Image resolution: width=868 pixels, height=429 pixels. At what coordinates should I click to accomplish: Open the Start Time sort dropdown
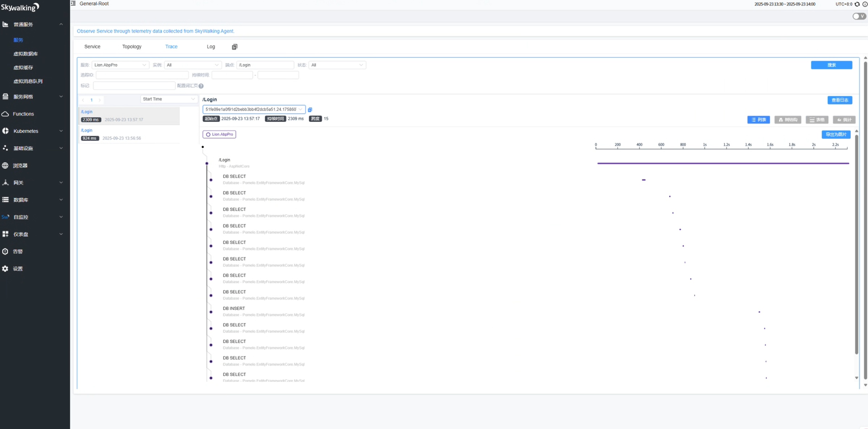169,99
